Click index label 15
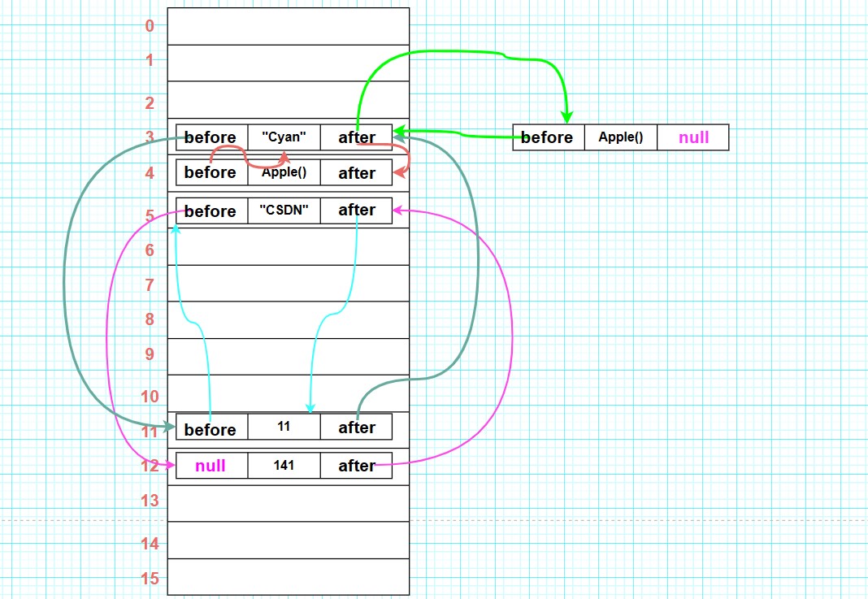The image size is (868, 599). coord(150,579)
